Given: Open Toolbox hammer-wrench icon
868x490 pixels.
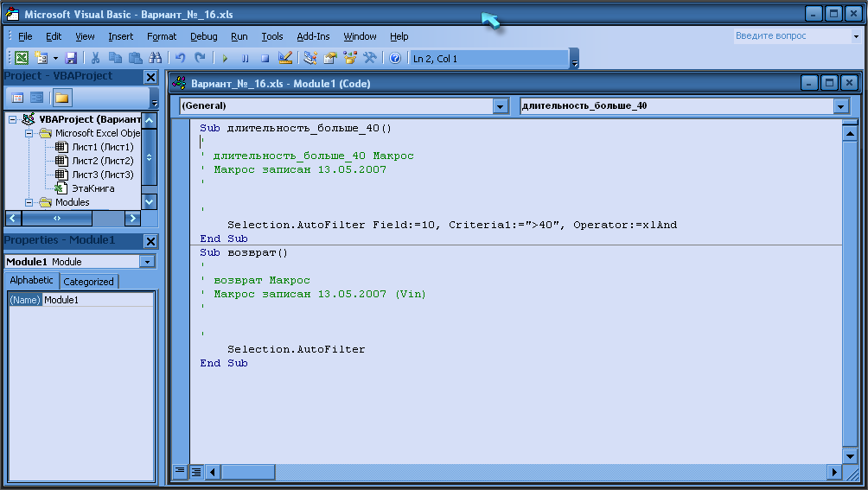Looking at the screenshot, I should coord(370,58).
